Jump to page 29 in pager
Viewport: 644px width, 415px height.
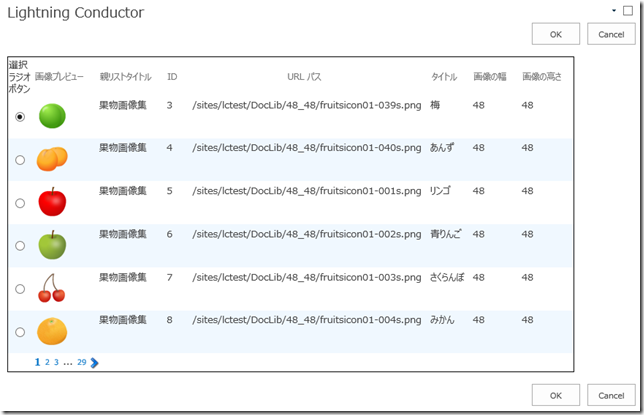(x=81, y=363)
